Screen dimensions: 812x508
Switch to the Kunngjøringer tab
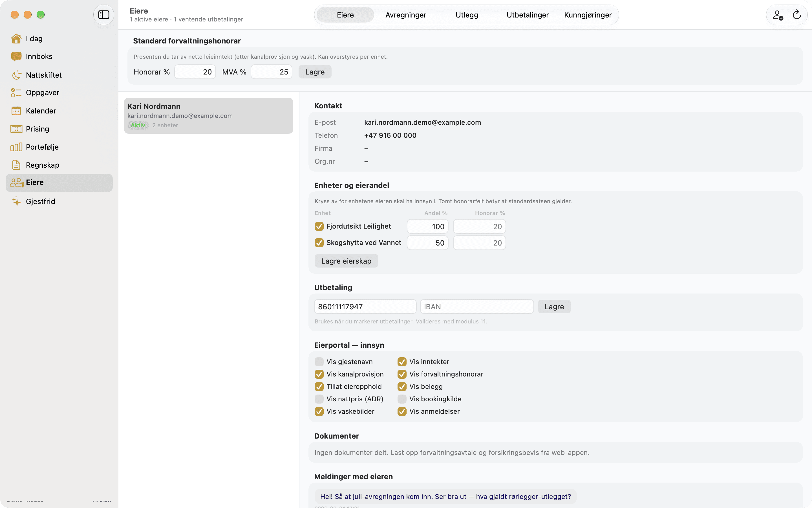[x=588, y=15]
